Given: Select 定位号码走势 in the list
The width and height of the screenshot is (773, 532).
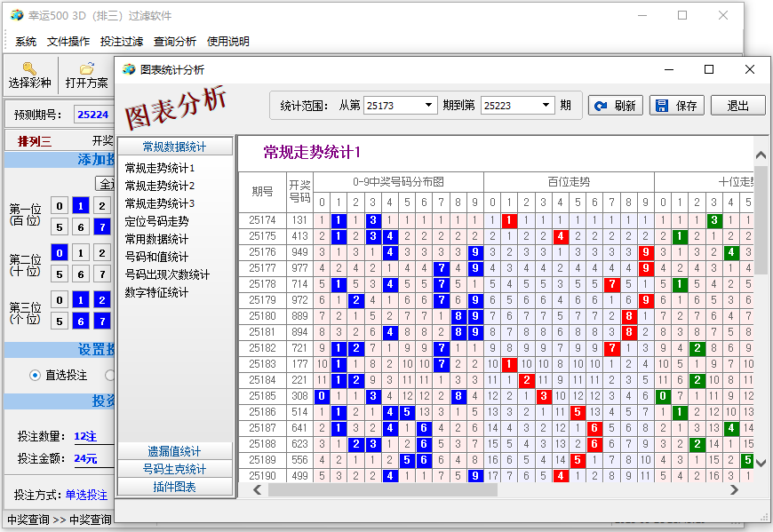Looking at the screenshot, I should click(x=156, y=221).
